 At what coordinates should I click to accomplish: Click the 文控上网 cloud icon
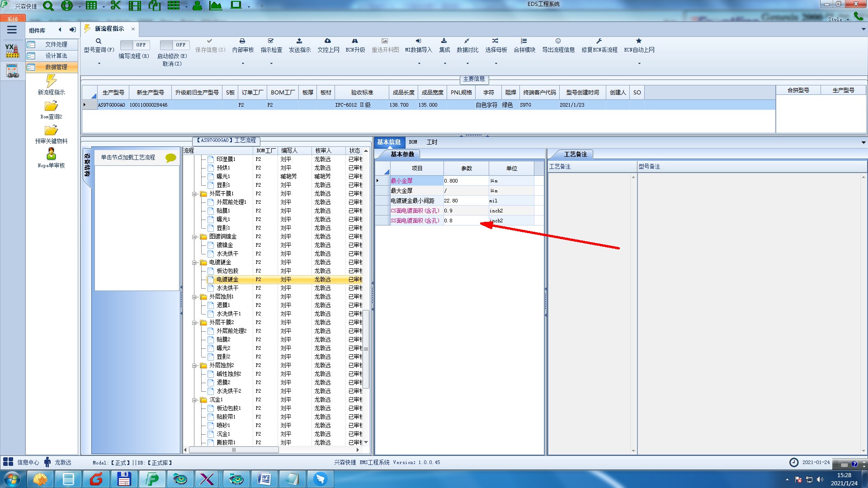pyautogui.click(x=328, y=41)
